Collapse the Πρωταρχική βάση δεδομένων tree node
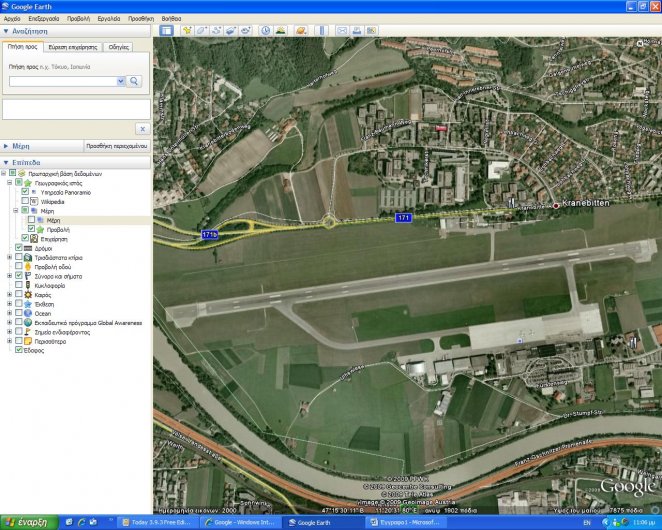 coord(3,173)
